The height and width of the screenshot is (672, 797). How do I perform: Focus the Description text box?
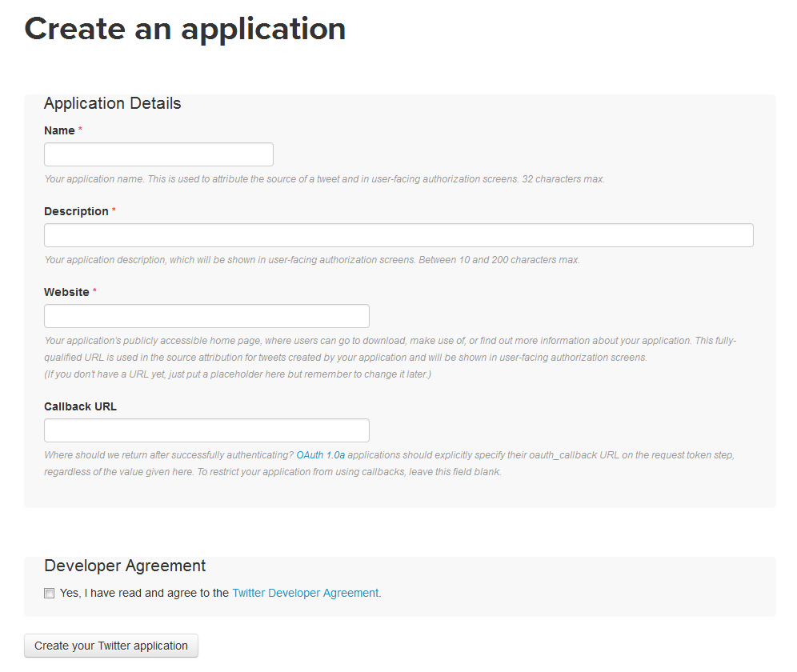[398, 235]
